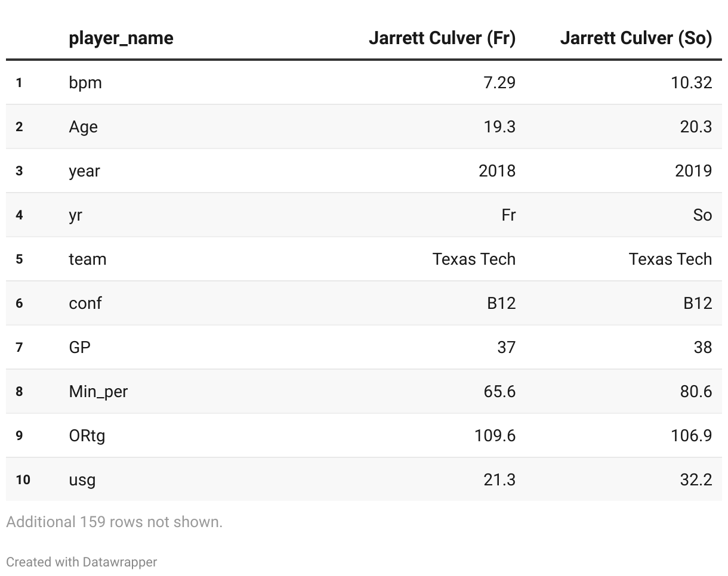Click row number 10
The width and height of the screenshot is (728, 576).
tap(23, 479)
